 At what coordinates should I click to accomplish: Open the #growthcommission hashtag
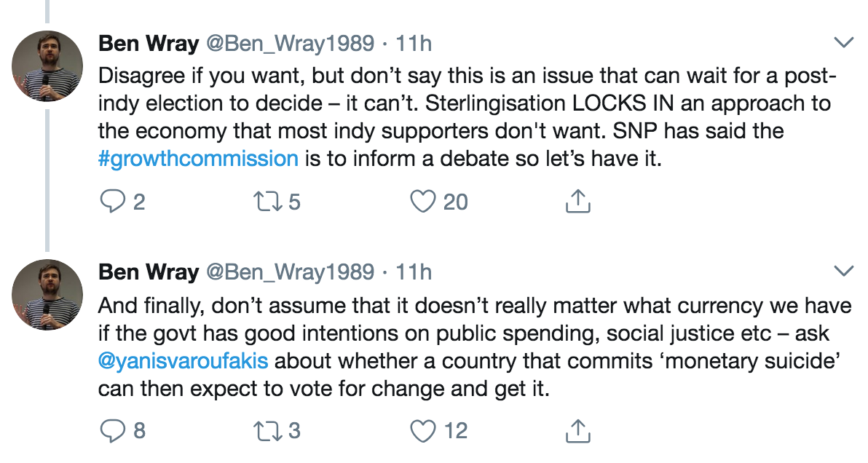198,159
